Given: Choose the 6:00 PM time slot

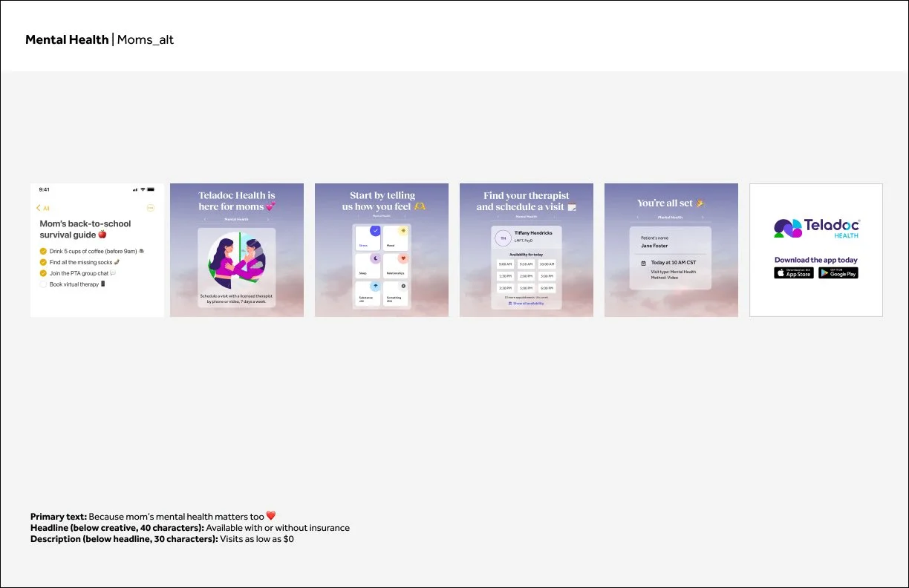Looking at the screenshot, I should [x=547, y=288].
